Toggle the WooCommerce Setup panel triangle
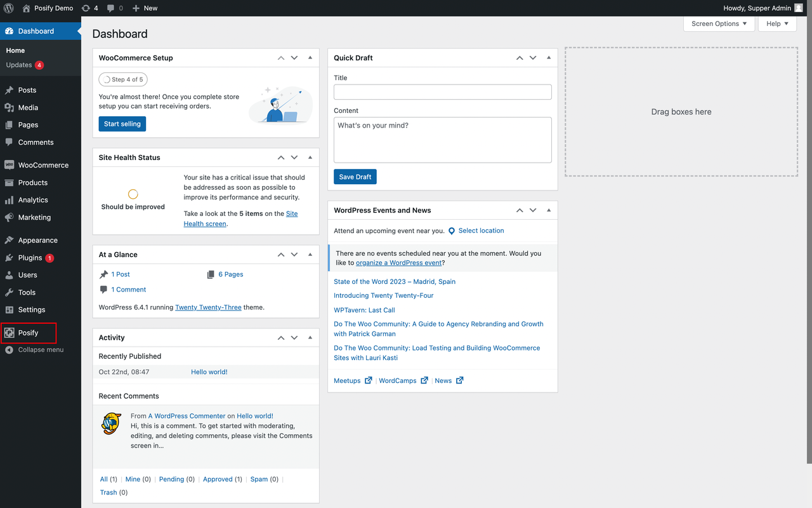 [310, 58]
